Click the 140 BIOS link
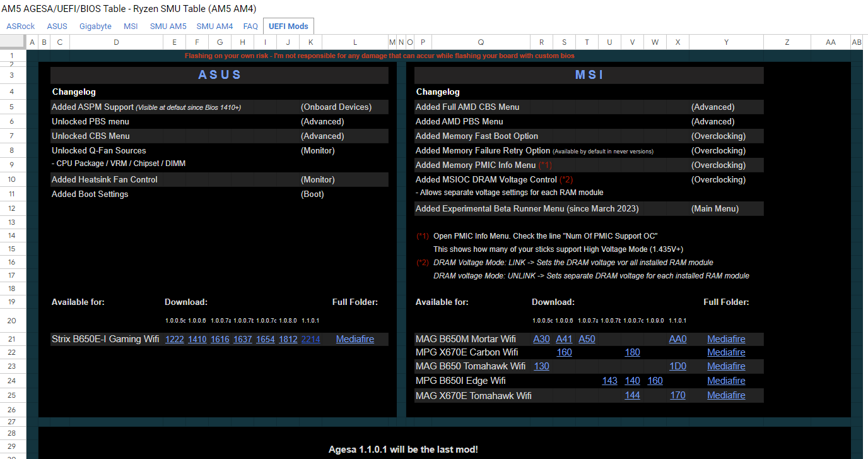 tap(632, 381)
